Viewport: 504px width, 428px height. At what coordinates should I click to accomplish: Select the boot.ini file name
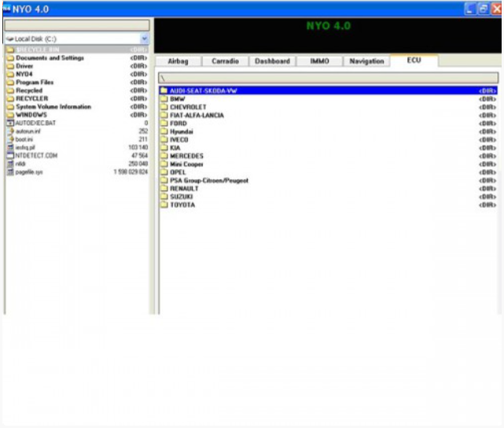pos(24,139)
